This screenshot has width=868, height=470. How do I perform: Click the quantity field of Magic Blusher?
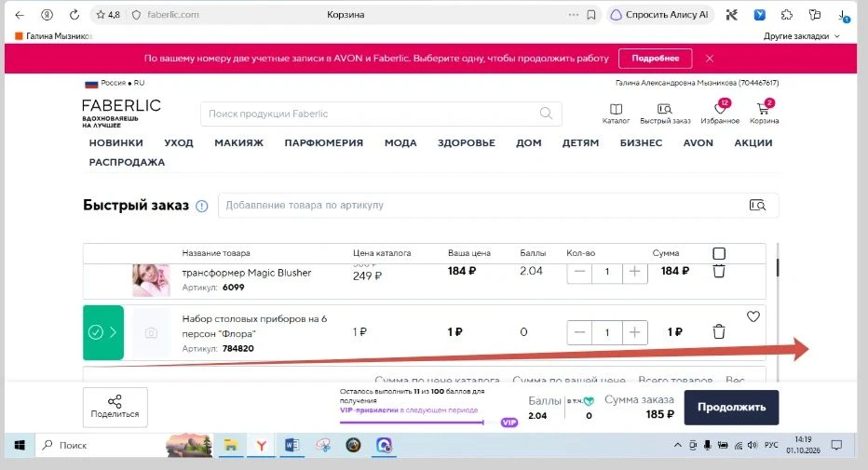click(x=607, y=272)
